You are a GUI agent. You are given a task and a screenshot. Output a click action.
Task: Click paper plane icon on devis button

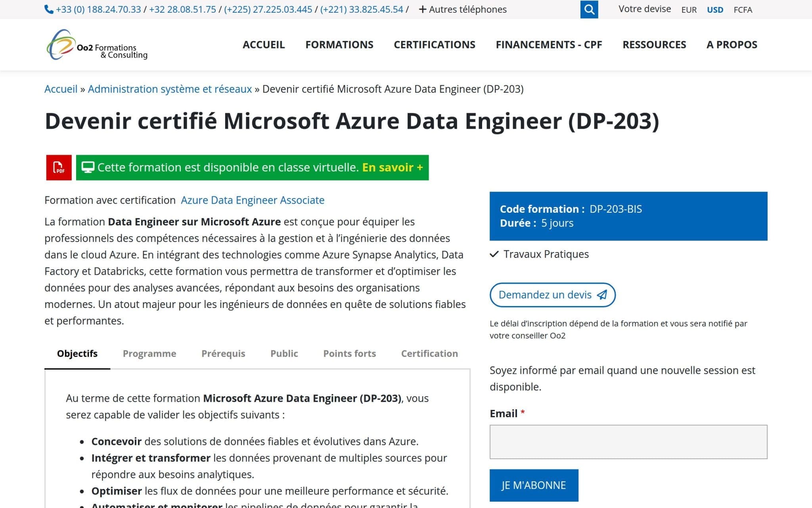coord(602,295)
